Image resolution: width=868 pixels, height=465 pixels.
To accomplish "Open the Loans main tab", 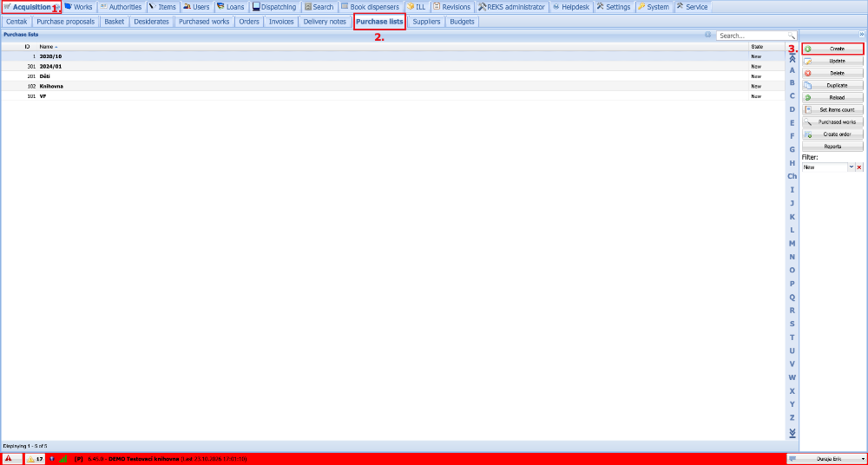I will 231,7.
